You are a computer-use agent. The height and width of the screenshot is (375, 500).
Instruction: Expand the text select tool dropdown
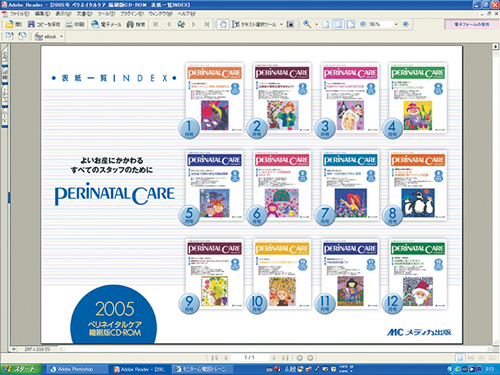tap(281, 24)
